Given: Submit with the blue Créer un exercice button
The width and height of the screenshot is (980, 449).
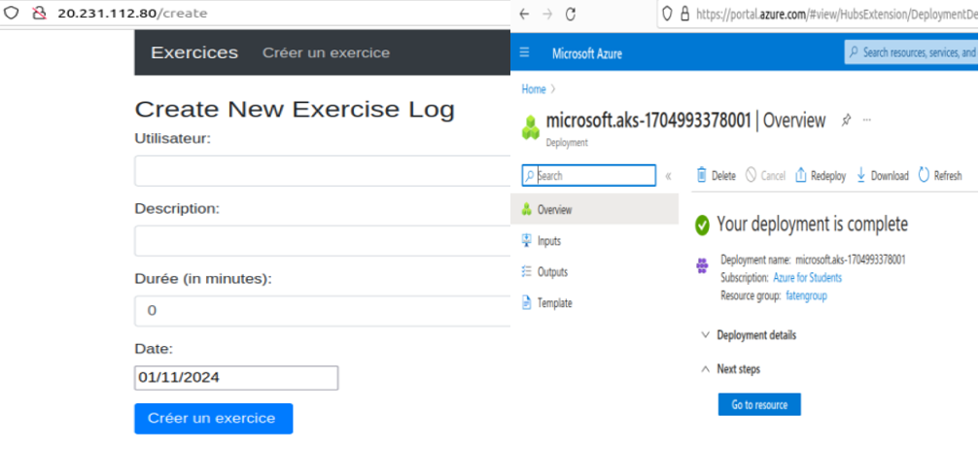Looking at the screenshot, I should pyautogui.click(x=213, y=419).
